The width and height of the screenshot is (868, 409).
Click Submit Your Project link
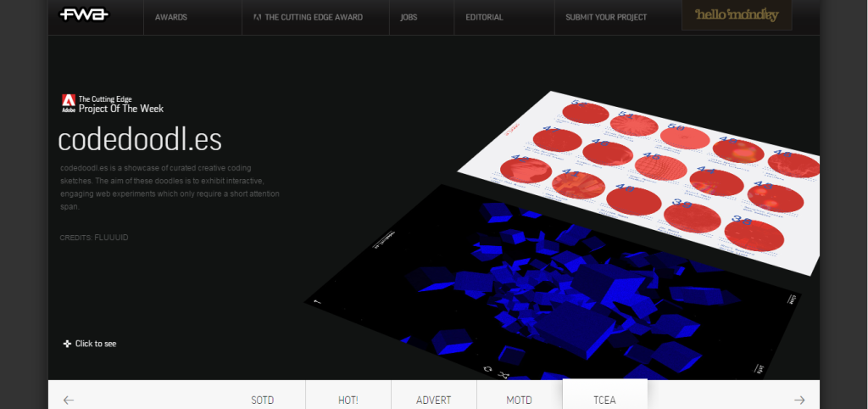click(x=606, y=17)
